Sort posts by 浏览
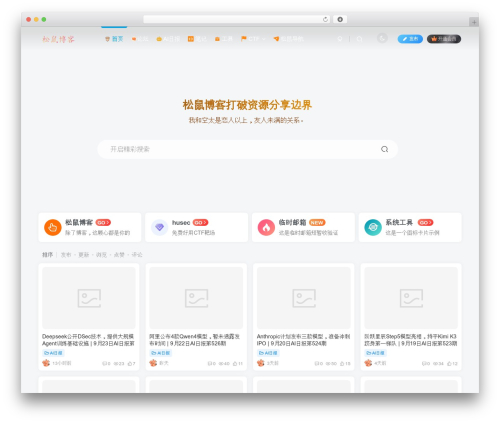Viewport: 500px width, 423px height. 101,255
